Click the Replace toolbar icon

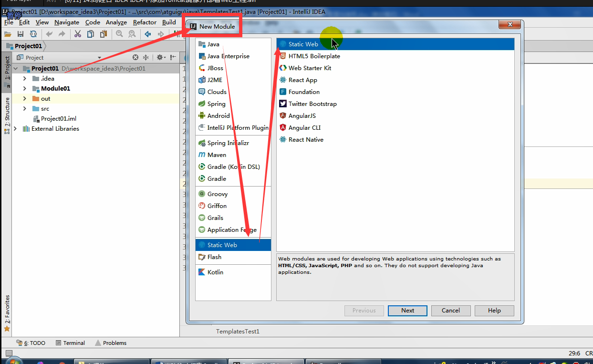click(x=132, y=34)
